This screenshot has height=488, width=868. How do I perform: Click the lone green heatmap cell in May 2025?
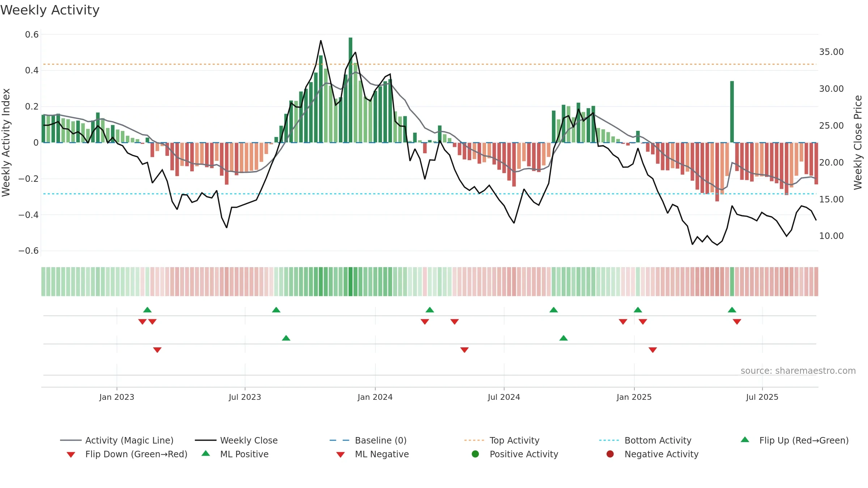click(732, 282)
